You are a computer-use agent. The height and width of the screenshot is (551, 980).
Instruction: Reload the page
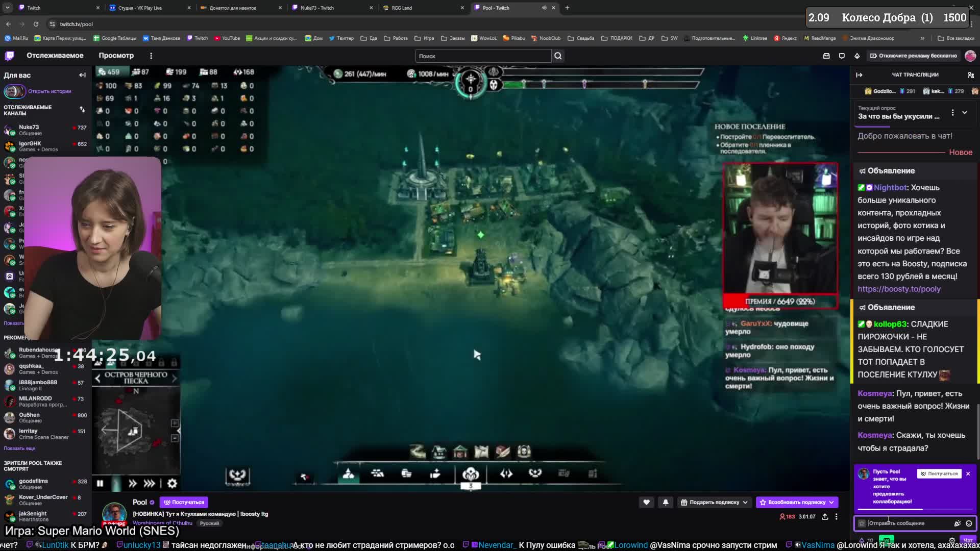(36, 24)
